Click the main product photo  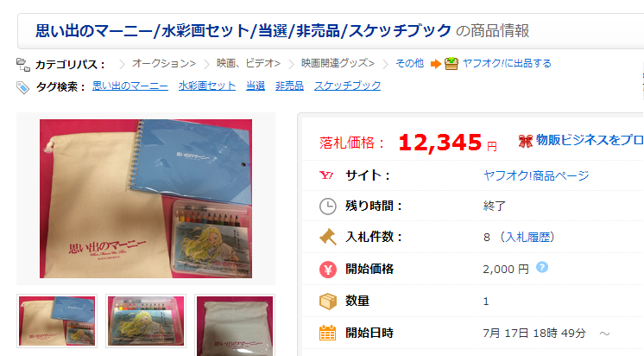[x=146, y=199]
